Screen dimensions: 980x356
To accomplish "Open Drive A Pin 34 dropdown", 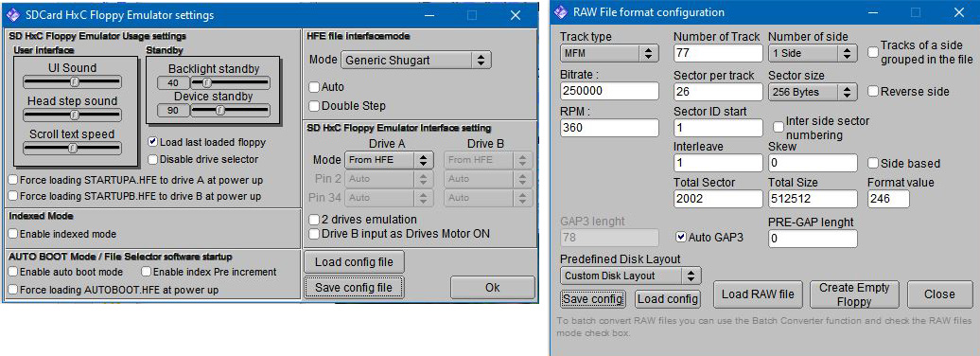I will coord(389,198).
